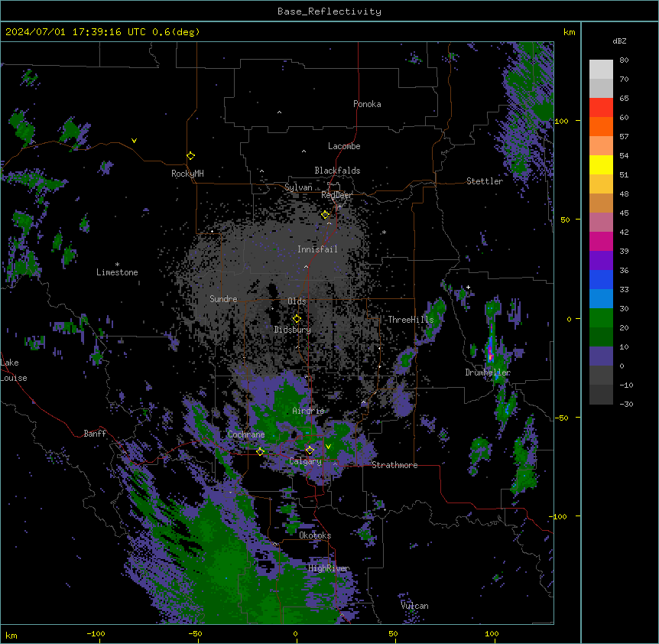
Task: Click the Ponoka city label
Action: pyautogui.click(x=367, y=104)
